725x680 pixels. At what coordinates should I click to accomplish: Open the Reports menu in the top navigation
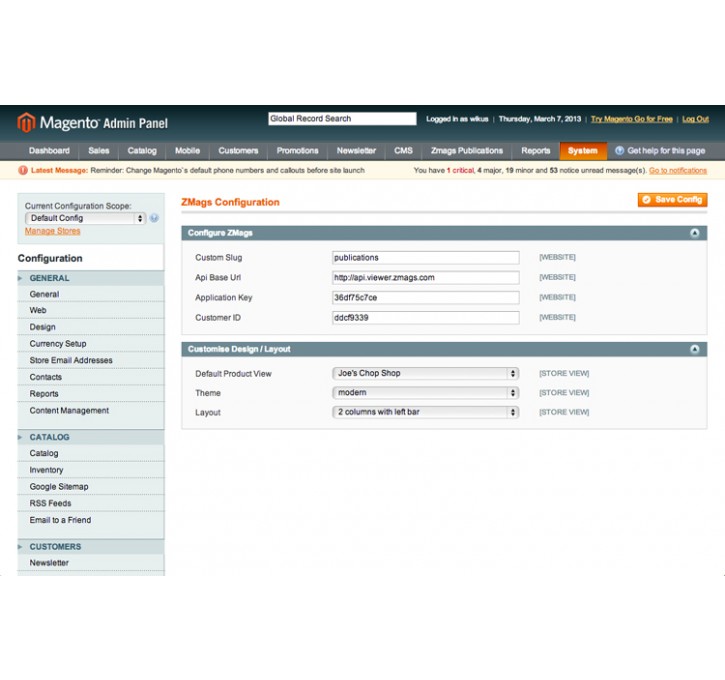535,151
